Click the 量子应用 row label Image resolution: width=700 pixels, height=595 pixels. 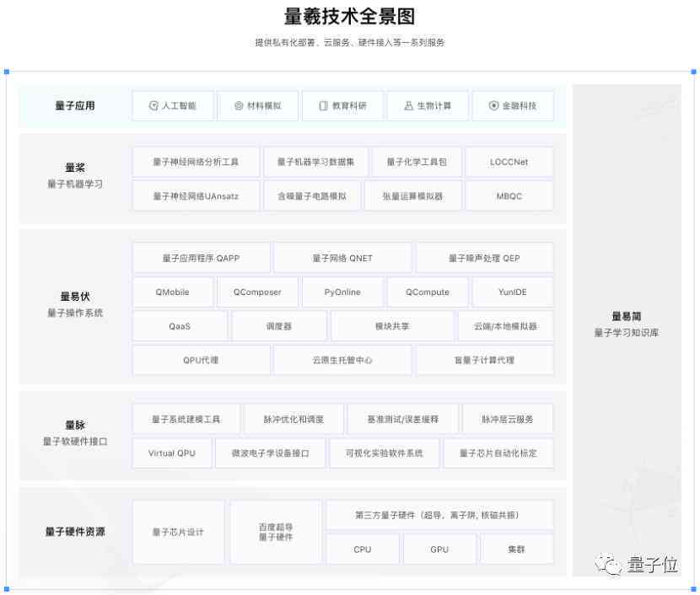pos(75,105)
